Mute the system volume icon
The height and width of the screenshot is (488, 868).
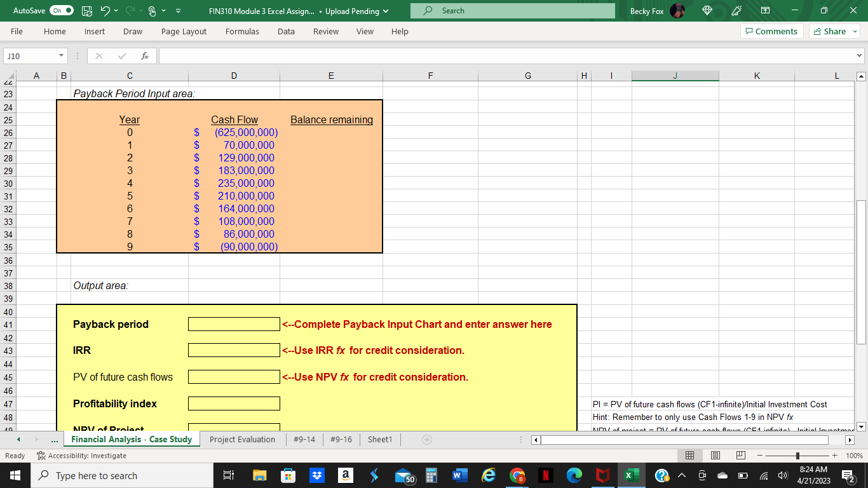(782, 475)
